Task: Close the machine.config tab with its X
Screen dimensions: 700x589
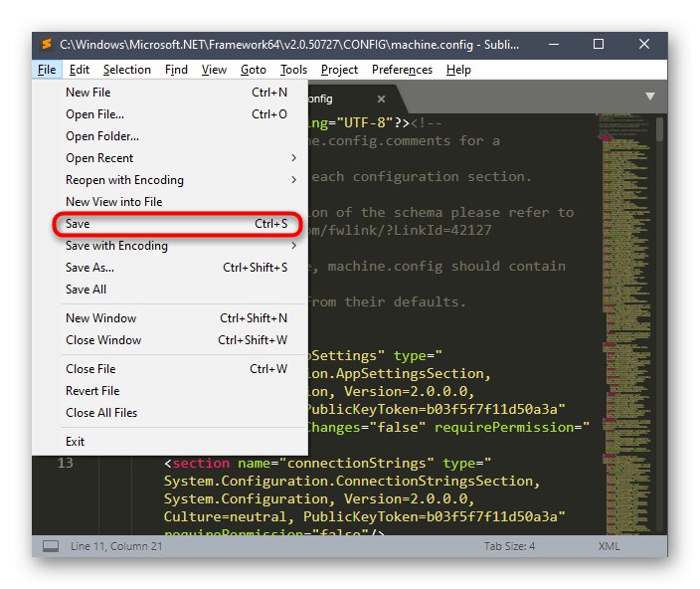Action: (381, 98)
